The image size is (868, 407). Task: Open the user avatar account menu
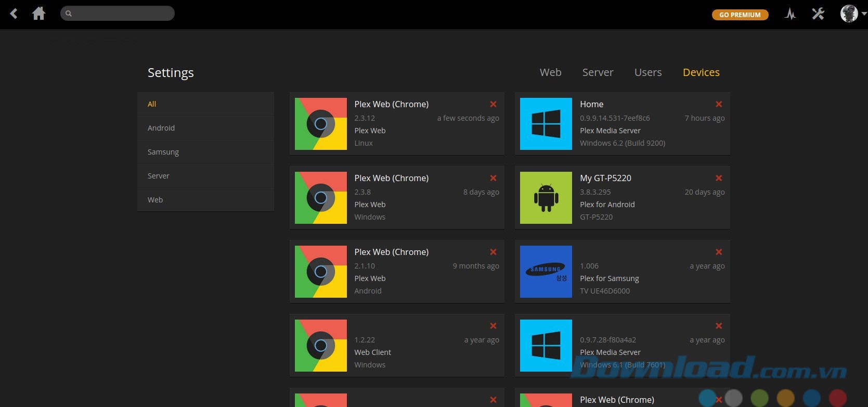tap(850, 14)
